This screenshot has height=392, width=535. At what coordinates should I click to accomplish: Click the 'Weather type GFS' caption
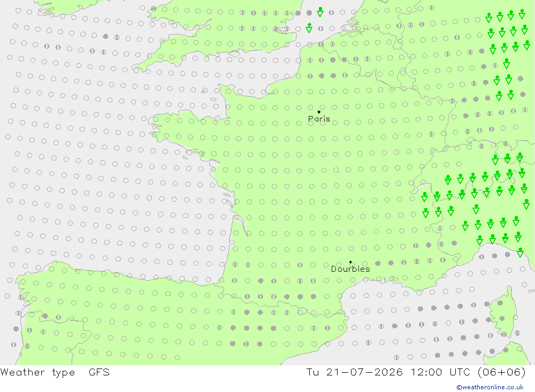pyautogui.click(x=55, y=372)
